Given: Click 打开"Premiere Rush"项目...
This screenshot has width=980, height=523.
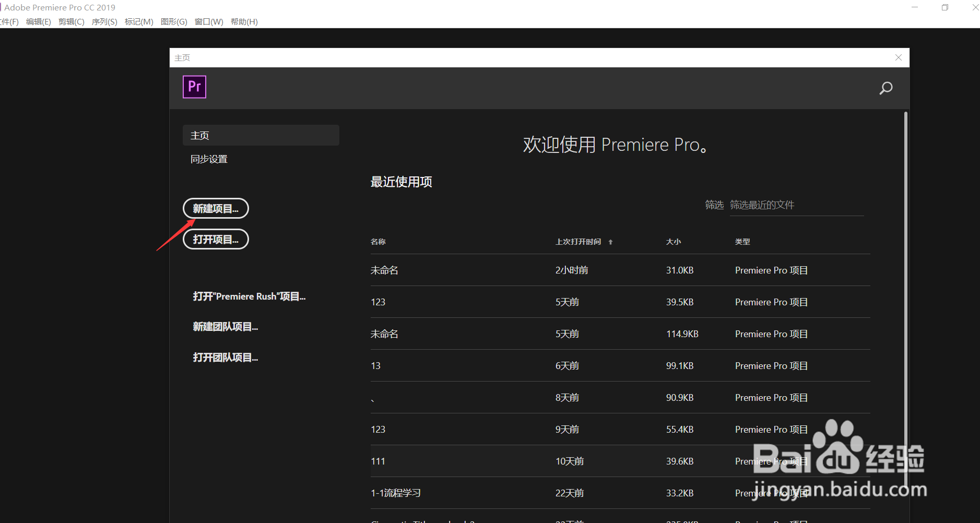Looking at the screenshot, I should click(x=249, y=296).
